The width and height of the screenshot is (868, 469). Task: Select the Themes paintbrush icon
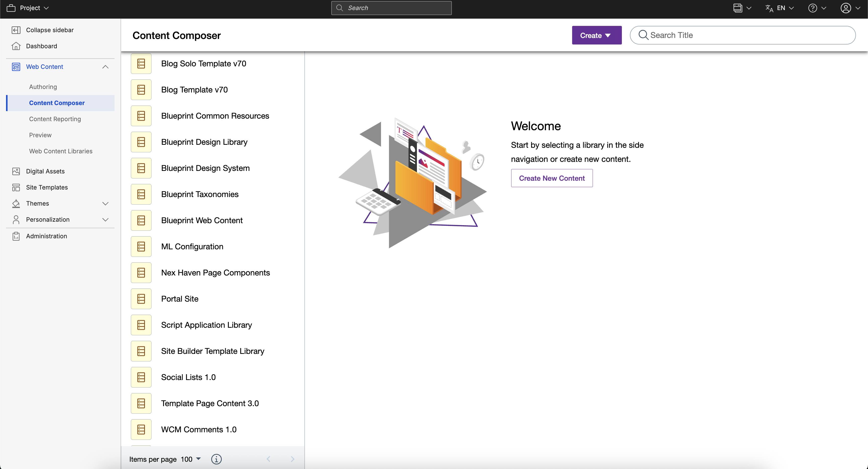tap(16, 203)
